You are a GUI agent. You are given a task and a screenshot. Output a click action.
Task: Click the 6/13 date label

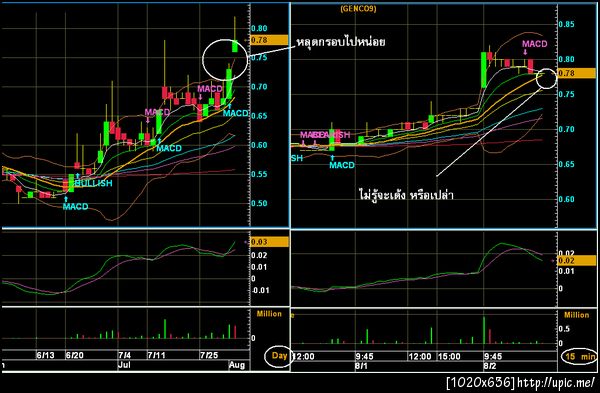(x=46, y=355)
